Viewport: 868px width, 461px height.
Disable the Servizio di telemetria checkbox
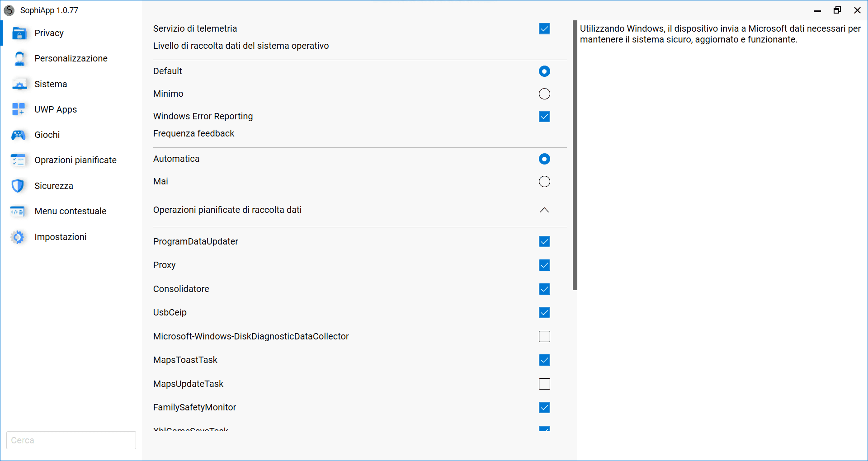coord(544,28)
